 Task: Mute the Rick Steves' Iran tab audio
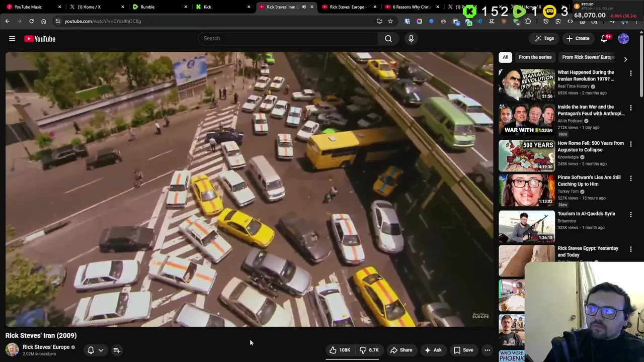(x=303, y=7)
